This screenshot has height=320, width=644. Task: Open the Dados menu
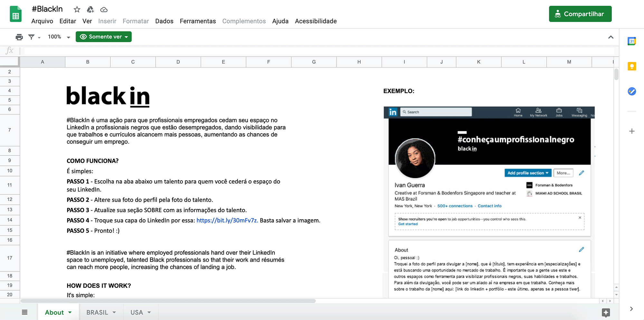coord(164,21)
